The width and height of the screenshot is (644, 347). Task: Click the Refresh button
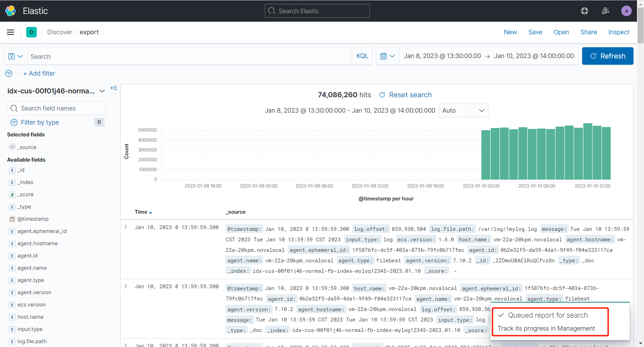(x=608, y=56)
